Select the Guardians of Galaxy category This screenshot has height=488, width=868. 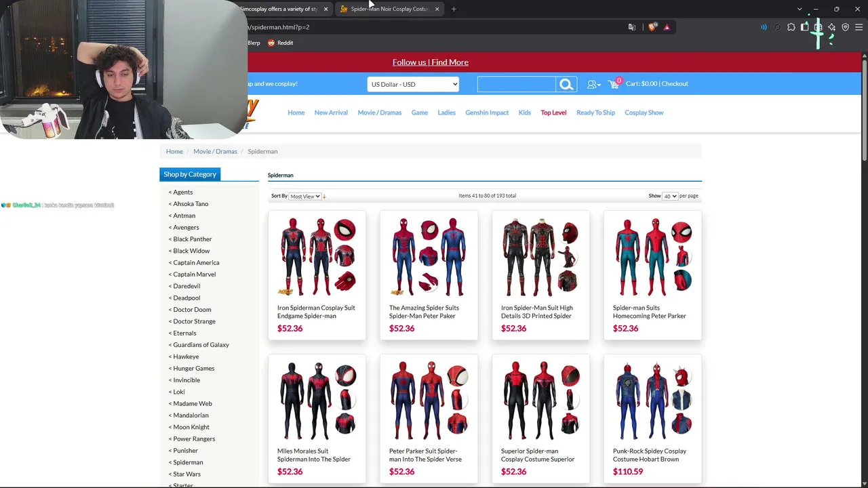[201, 345]
